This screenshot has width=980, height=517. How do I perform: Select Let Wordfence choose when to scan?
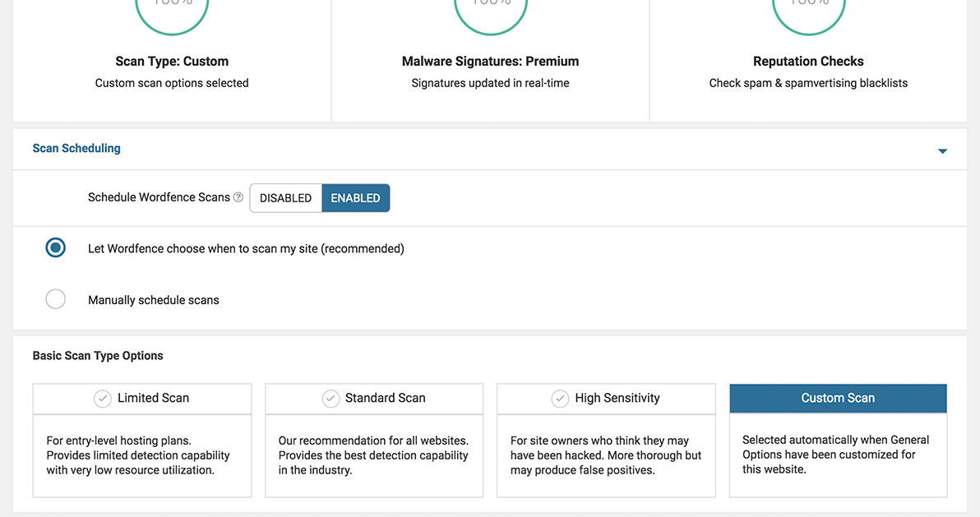(56, 248)
